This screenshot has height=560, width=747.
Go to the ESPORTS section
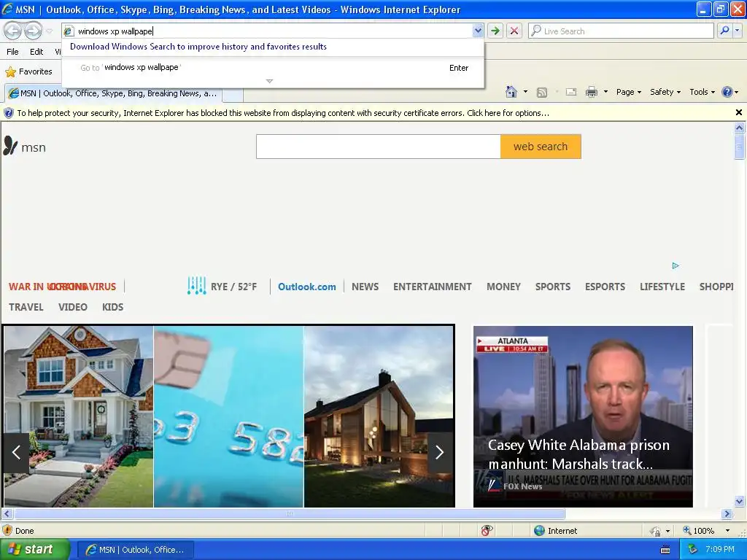(x=605, y=287)
